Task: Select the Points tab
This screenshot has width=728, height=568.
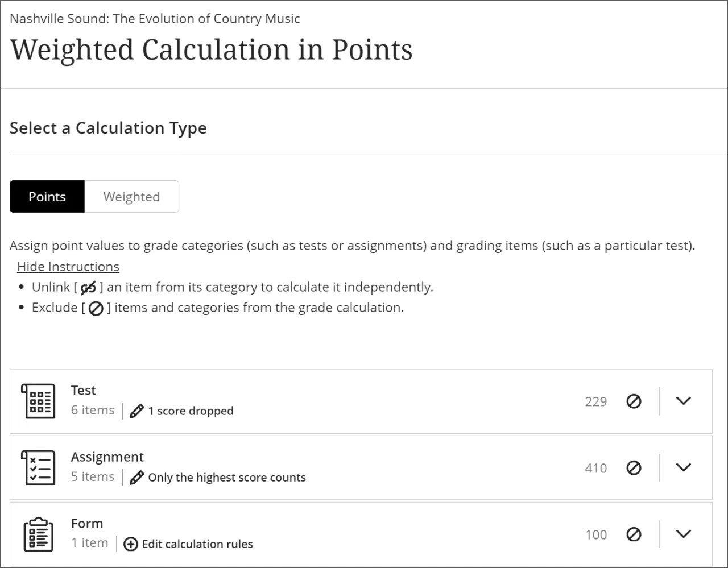Action: pyautogui.click(x=47, y=196)
